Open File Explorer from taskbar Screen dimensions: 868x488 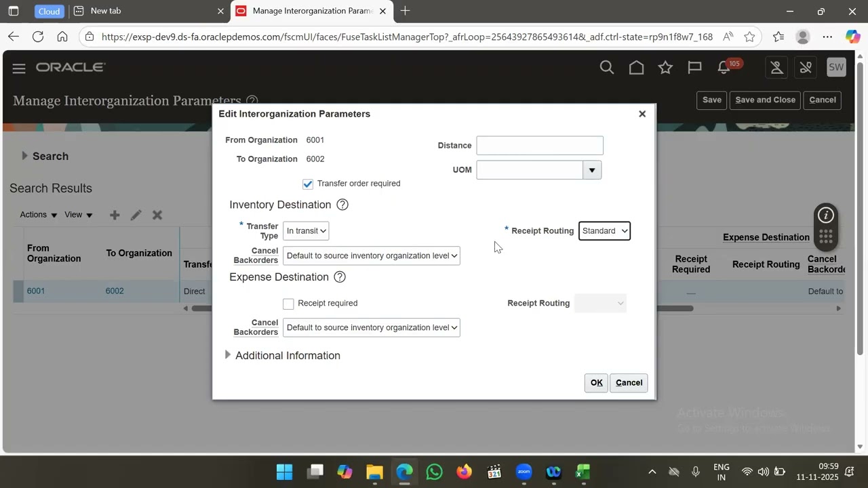374,472
